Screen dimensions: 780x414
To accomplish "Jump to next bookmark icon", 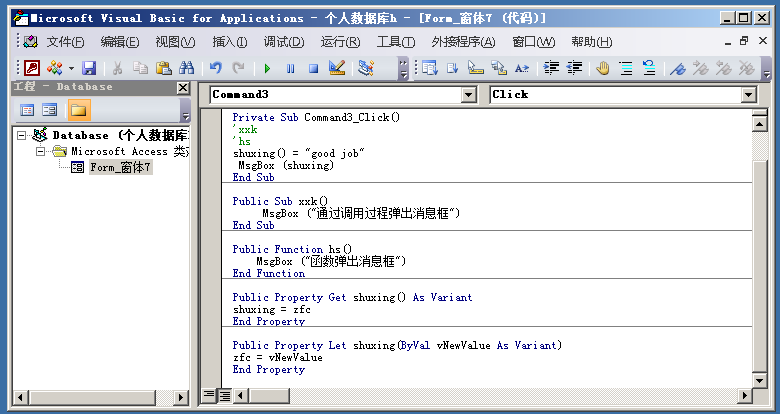I will [700, 68].
